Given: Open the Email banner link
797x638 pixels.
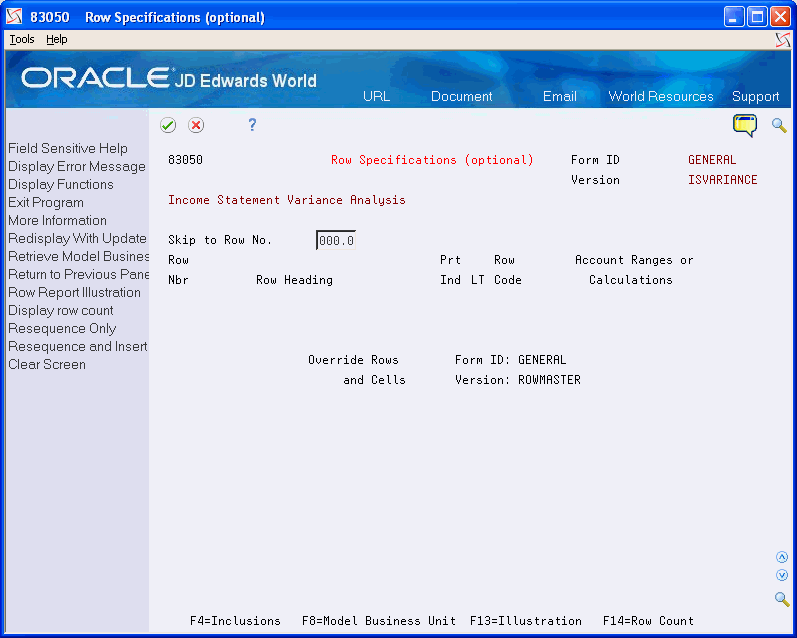Looking at the screenshot, I should [x=559, y=96].
